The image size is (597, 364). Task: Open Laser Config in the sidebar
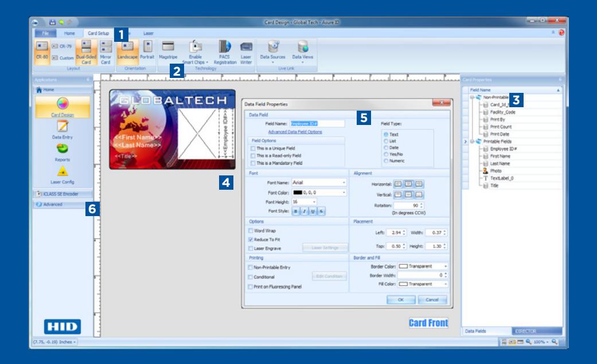click(x=62, y=175)
